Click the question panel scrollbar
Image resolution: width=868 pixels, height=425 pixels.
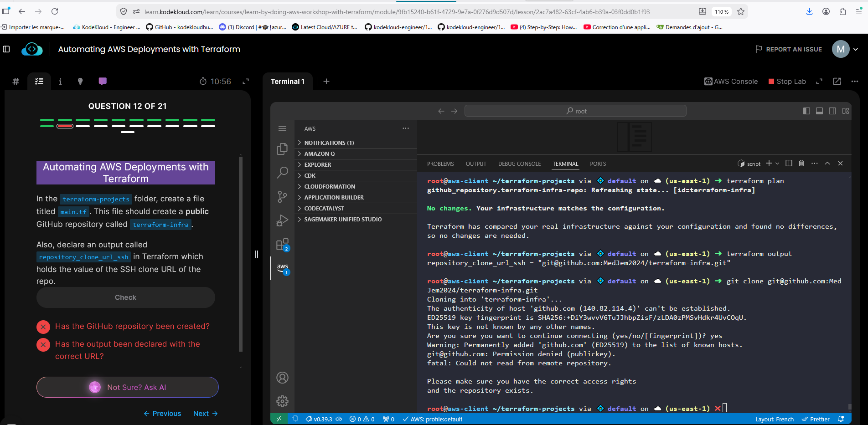241,254
